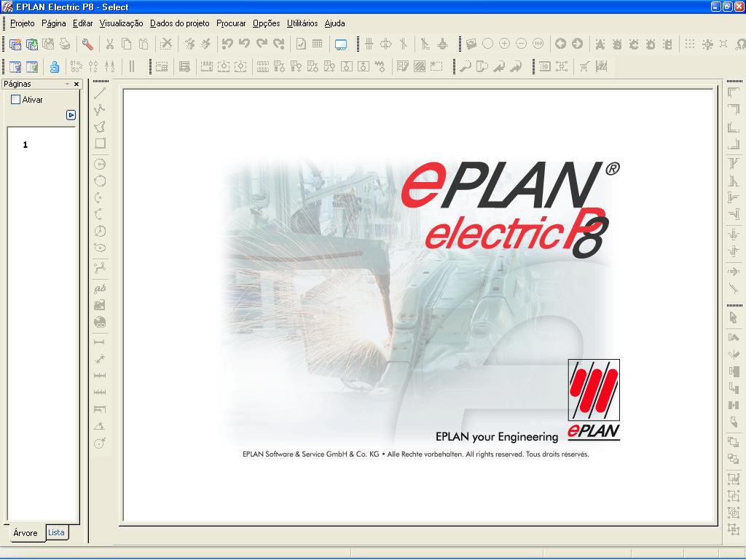This screenshot has height=560, width=746.
Task: Click the Grid E icon
Action: pos(667,44)
